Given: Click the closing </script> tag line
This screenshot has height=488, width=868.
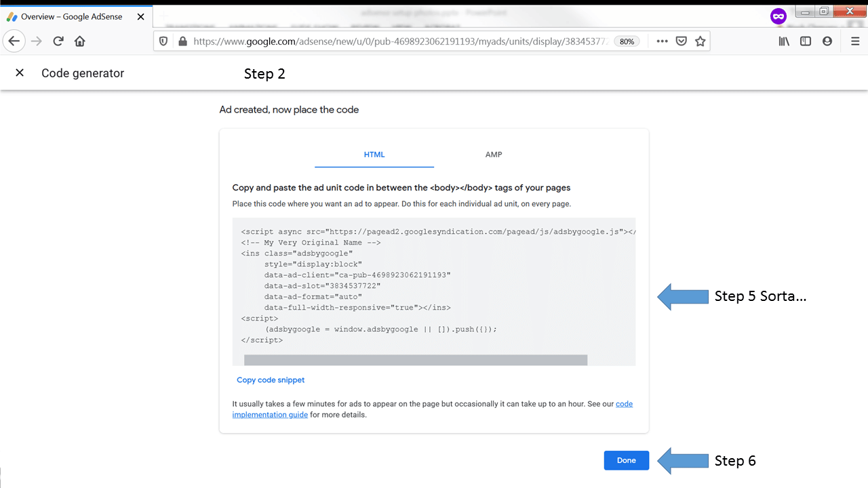Looking at the screenshot, I should click(262, 340).
